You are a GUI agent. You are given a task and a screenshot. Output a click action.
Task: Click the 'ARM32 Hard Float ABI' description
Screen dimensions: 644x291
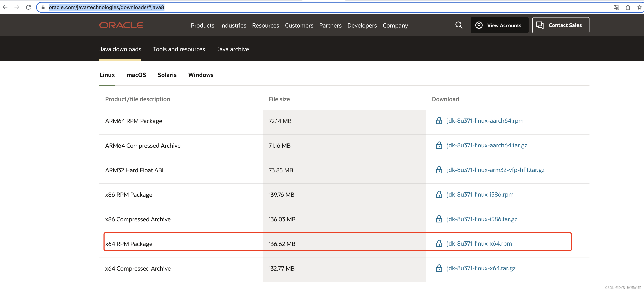[134, 170]
